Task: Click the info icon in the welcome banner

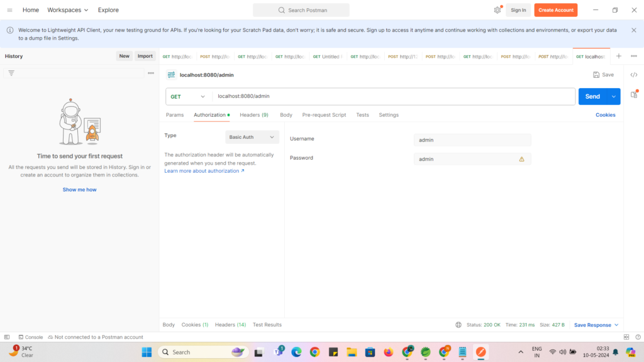Action: 10,30
